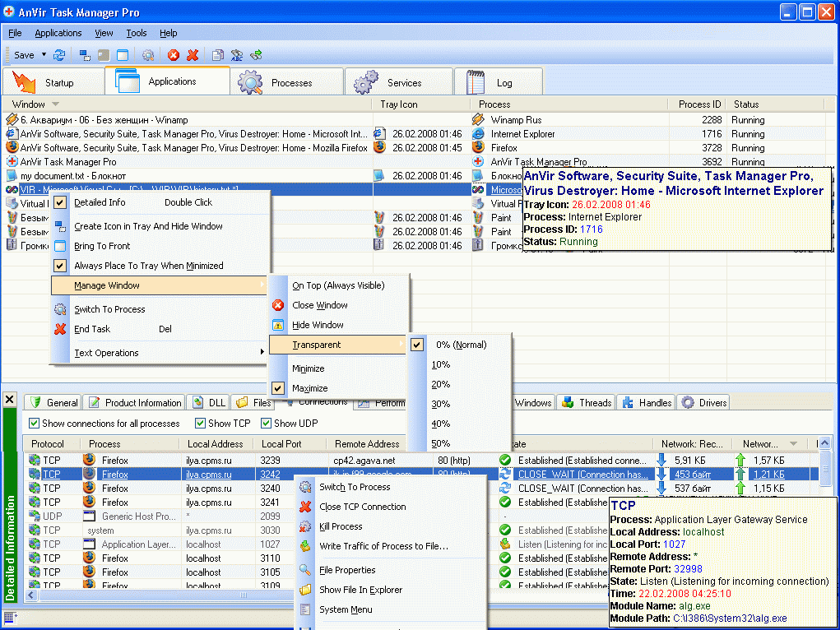
Task: Click the magnifier icon next to File Properties
Action: 305,570
